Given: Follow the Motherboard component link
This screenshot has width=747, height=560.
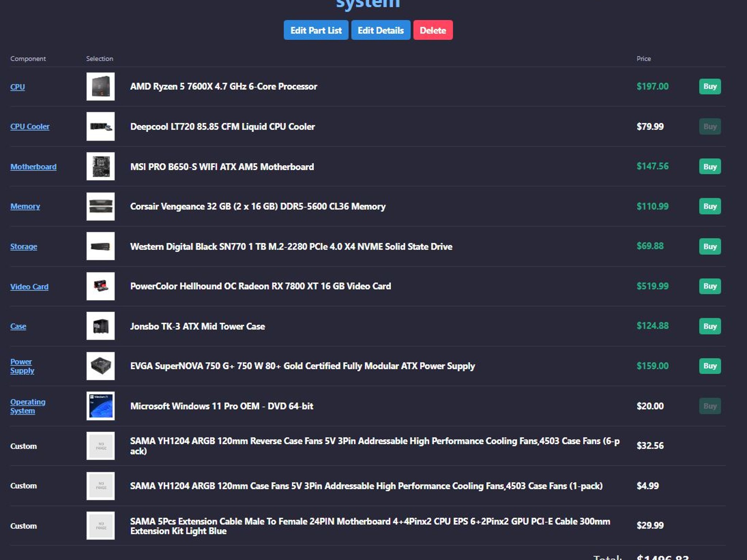Looking at the screenshot, I should tap(33, 167).
